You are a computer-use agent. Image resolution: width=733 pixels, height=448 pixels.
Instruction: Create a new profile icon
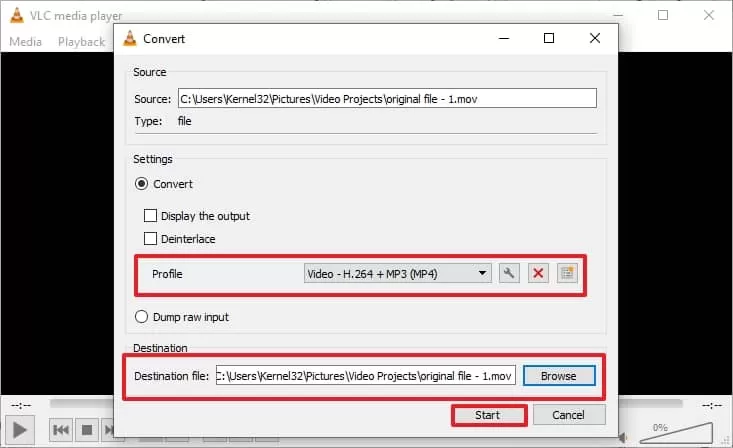pyautogui.click(x=567, y=273)
